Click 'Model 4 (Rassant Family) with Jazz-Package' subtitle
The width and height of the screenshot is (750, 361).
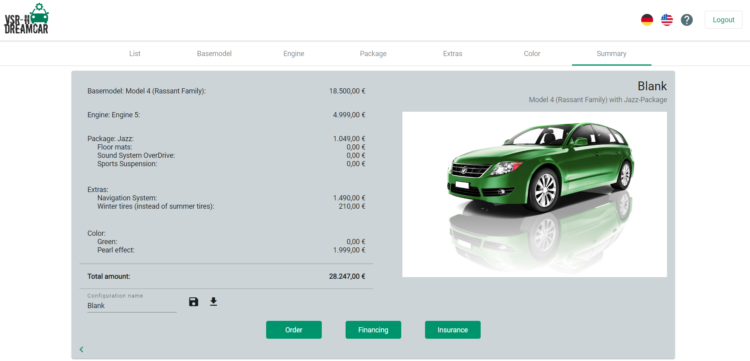click(x=597, y=100)
